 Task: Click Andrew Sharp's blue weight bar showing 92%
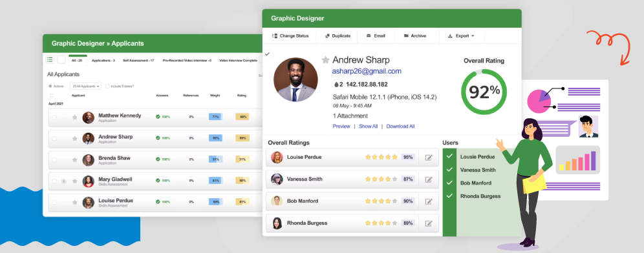coord(215,138)
